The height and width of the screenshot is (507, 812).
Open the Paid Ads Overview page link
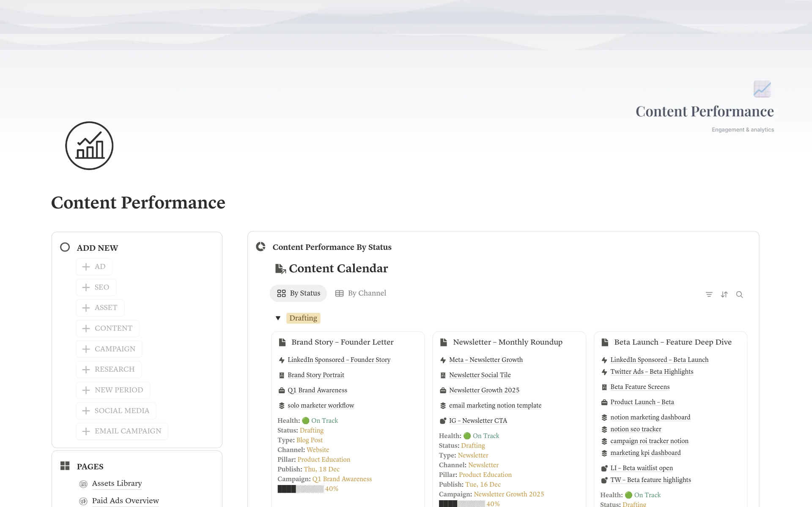[125, 501]
